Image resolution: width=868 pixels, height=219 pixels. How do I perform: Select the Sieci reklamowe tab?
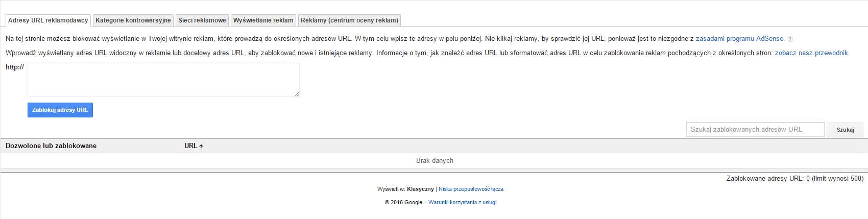(202, 20)
